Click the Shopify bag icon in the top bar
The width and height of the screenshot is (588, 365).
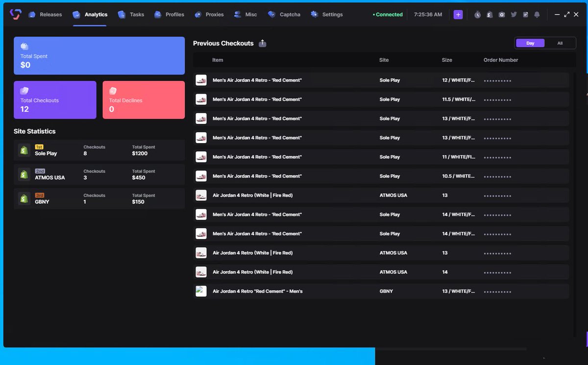pyautogui.click(x=490, y=15)
